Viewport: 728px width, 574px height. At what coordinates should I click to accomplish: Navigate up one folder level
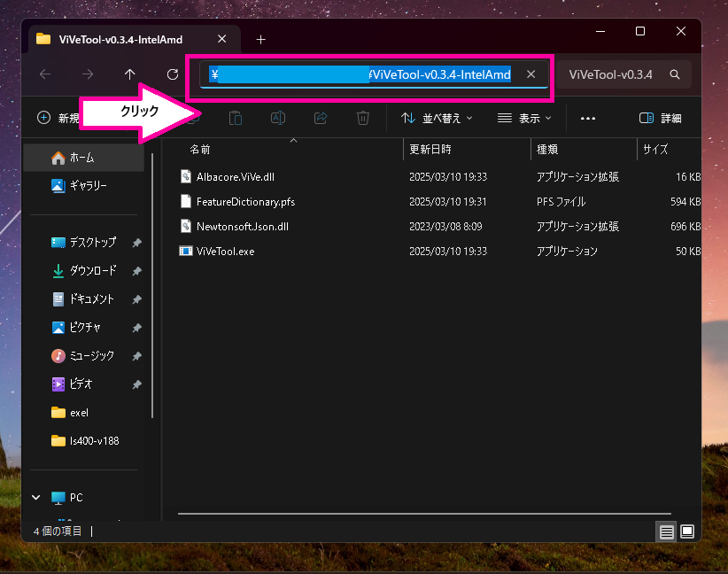coord(129,74)
